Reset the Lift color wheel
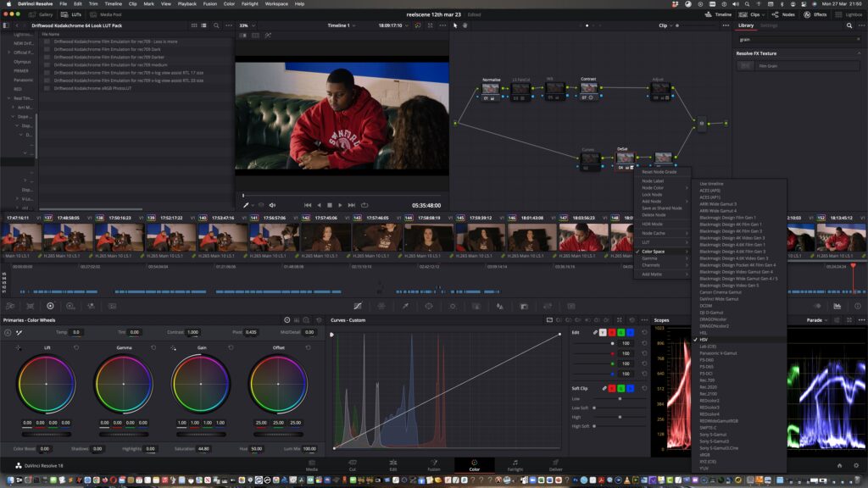Screen dimensions: 868x488 tap(76, 348)
